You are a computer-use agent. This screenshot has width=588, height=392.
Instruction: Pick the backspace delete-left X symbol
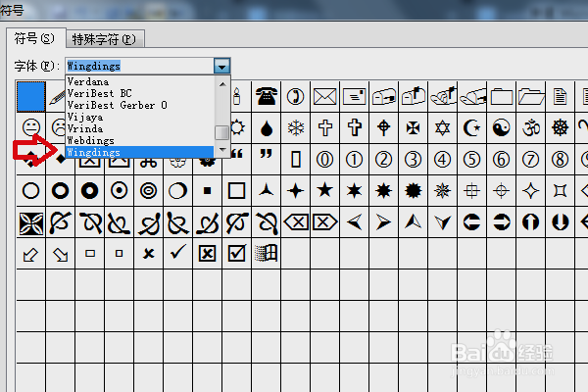(296, 222)
